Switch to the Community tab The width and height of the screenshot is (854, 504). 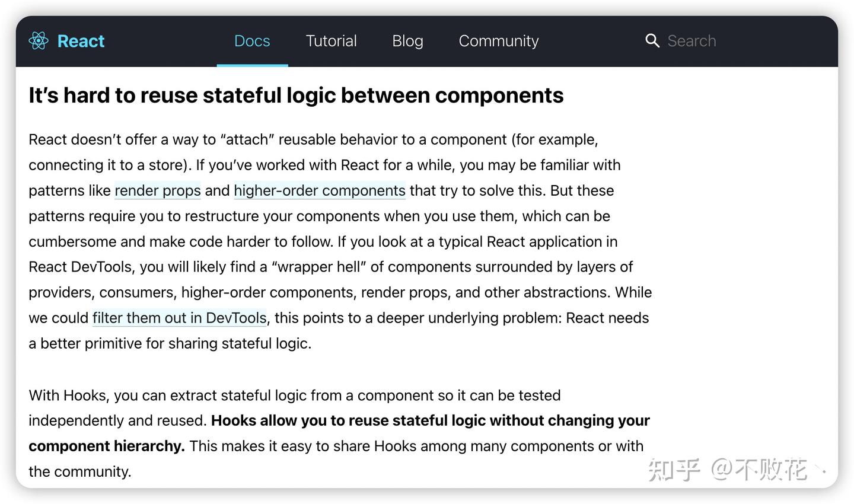pyautogui.click(x=499, y=41)
